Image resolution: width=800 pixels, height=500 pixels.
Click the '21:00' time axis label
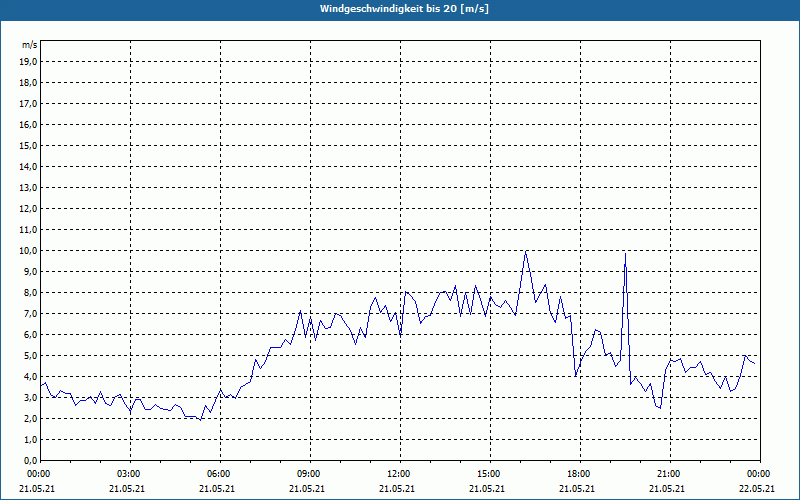click(670, 474)
